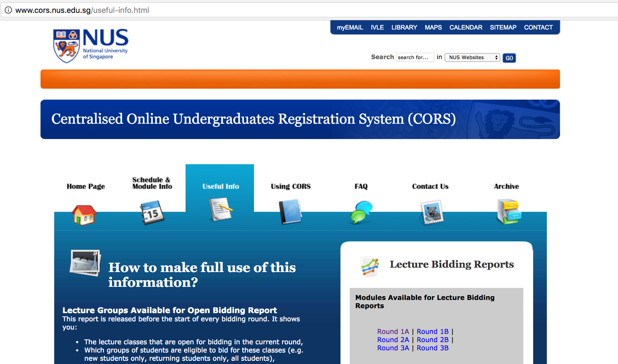Switch to the Using CORS tab

290,186
